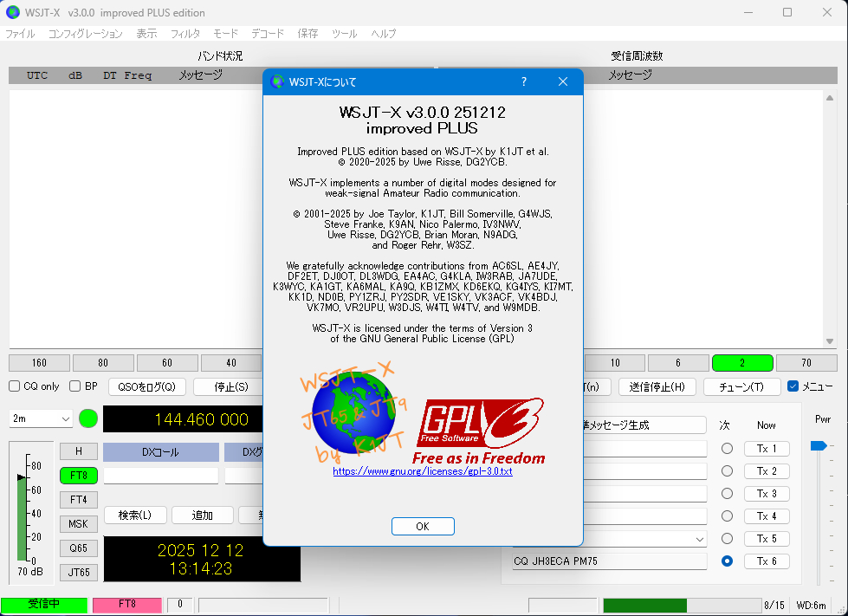Click the WSJT-X app icon in the main title bar

pos(13,12)
